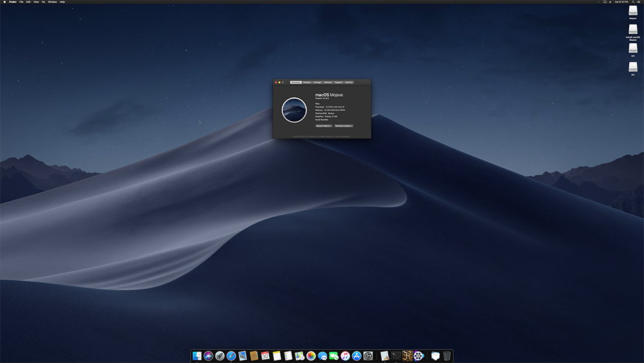Screen dimensions: 644x363
Task: Switch to the Displays tab
Action: click(x=307, y=83)
